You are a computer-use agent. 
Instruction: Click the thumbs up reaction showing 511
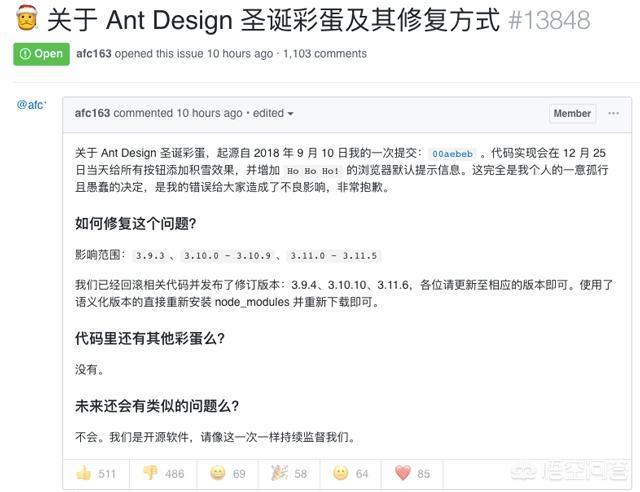coord(96,473)
